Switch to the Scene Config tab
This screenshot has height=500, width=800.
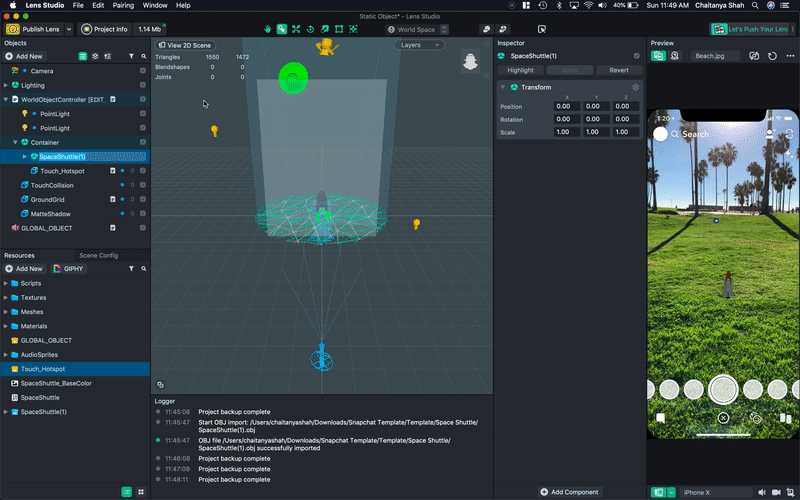98,255
